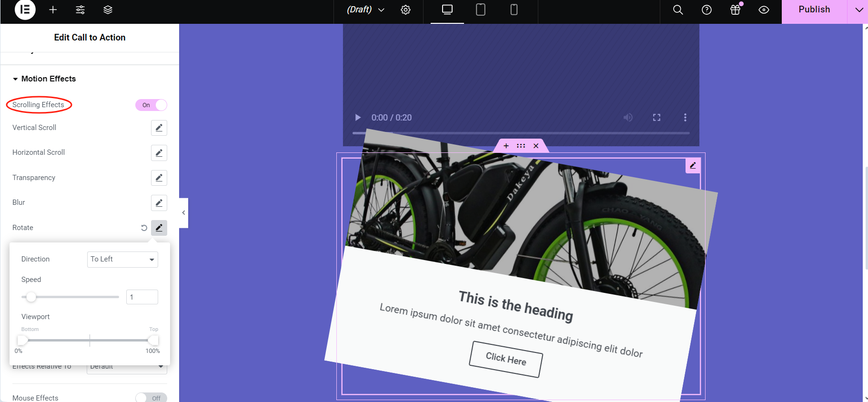Viewport: 868px width, 402px height.
Task: Edit Transparency effect
Action: pyautogui.click(x=159, y=178)
